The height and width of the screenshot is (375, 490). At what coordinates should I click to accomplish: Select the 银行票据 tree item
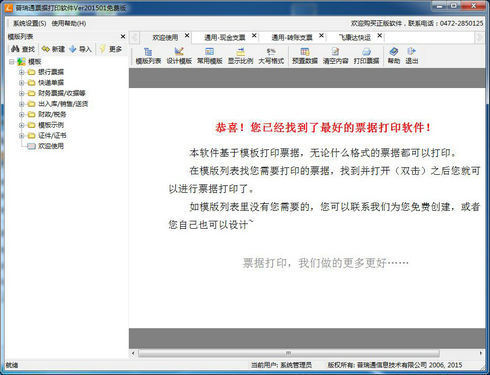pyautogui.click(x=51, y=72)
